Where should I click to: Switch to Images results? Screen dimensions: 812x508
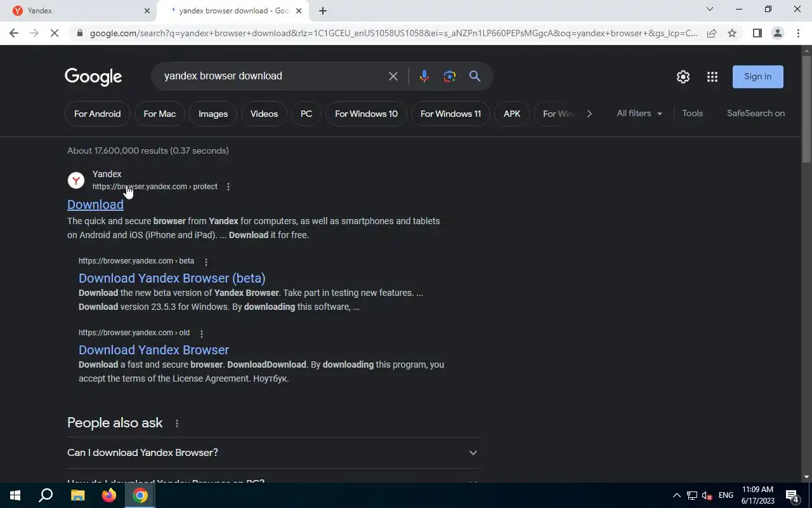[213, 114]
